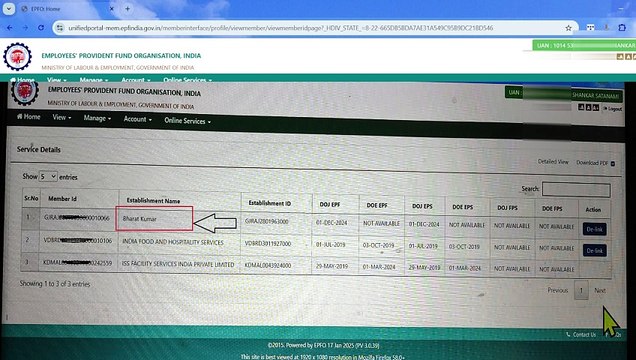The width and height of the screenshot is (636, 360).
Task: Open the Manage menu in dark navigation bar
Action: pos(97,118)
